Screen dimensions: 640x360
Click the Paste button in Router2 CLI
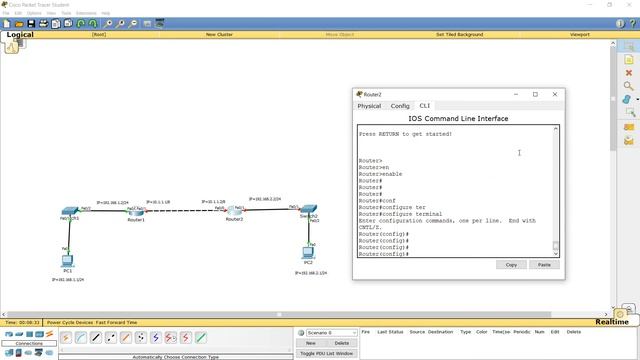544,265
